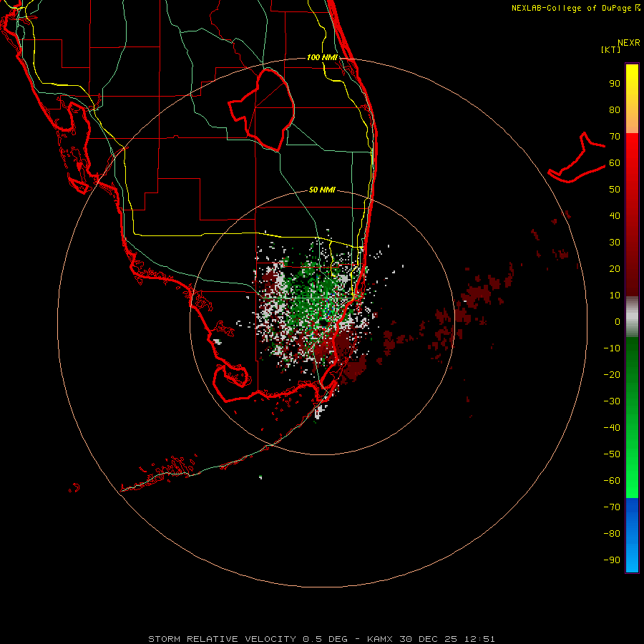The height and width of the screenshot is (644, 644).
Task: Click the 100 NMI range ring label
Action: click(x=322, y=57)
